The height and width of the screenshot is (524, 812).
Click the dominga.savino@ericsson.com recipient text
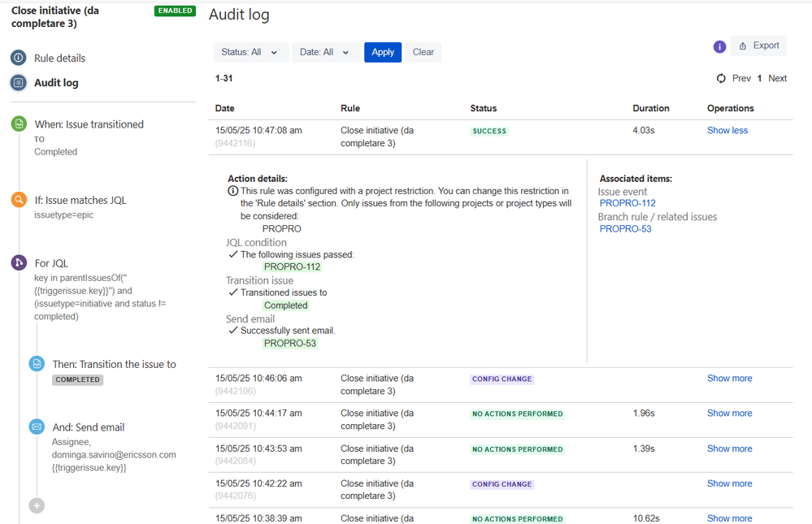click(114, 455)
